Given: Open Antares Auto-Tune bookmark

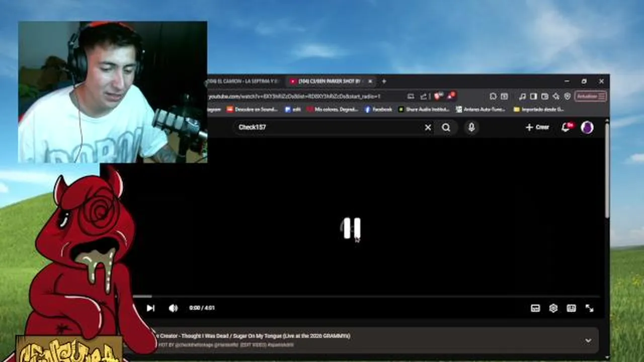Looking at the screenshot, I should [481, 109].
